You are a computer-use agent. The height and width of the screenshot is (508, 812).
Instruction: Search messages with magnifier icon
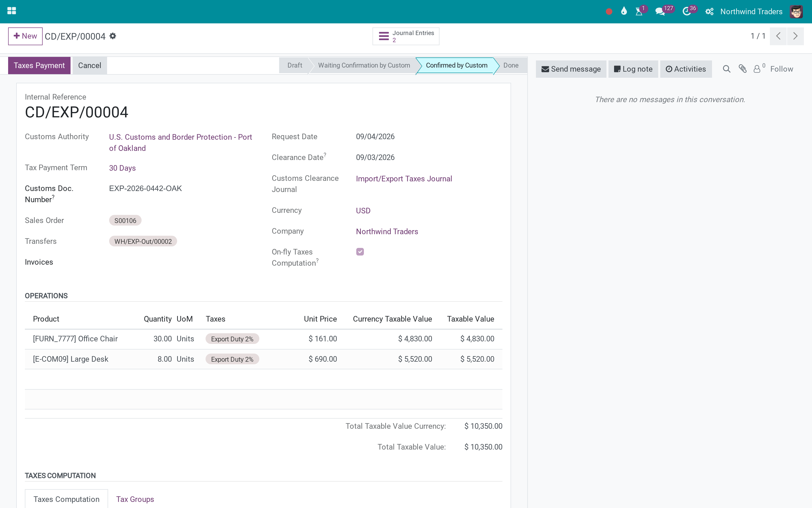[726, 69]
